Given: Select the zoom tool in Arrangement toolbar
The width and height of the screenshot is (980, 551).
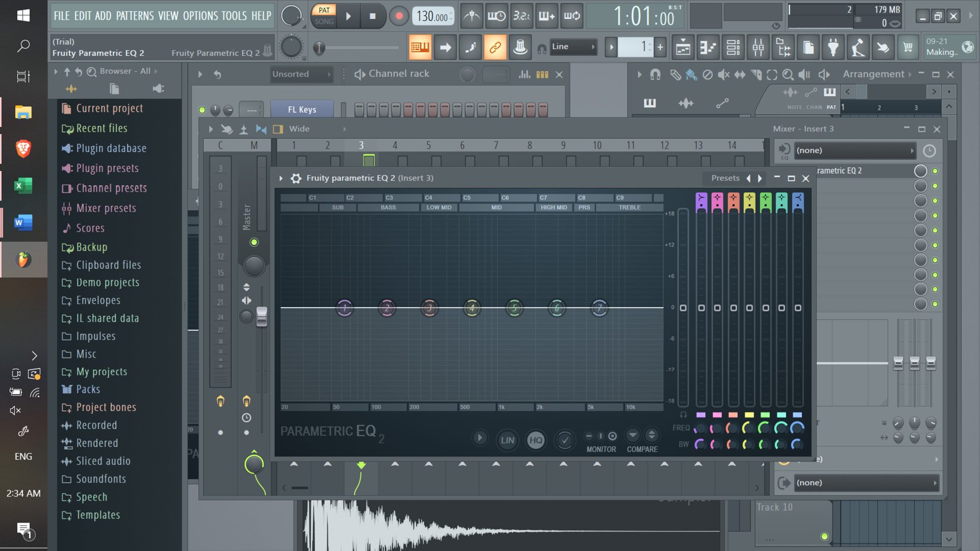Looking at the screenshot, I should 788,74.
